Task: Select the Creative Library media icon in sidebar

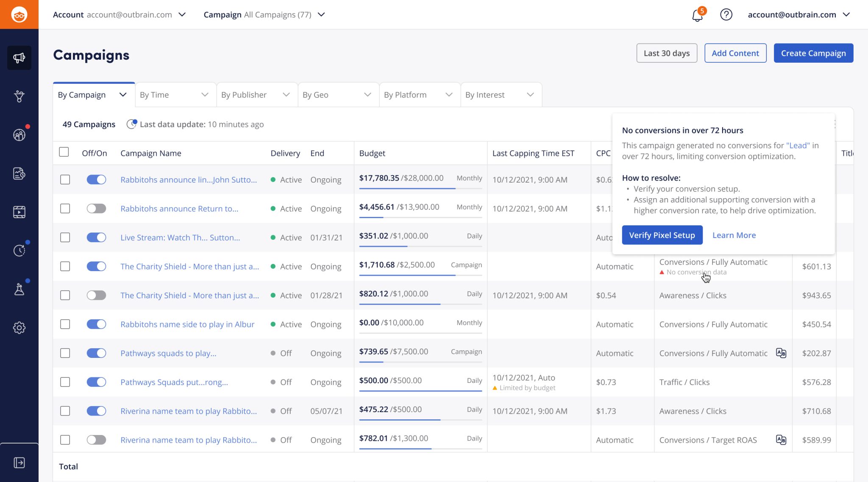Action: [x=19, y=212]
